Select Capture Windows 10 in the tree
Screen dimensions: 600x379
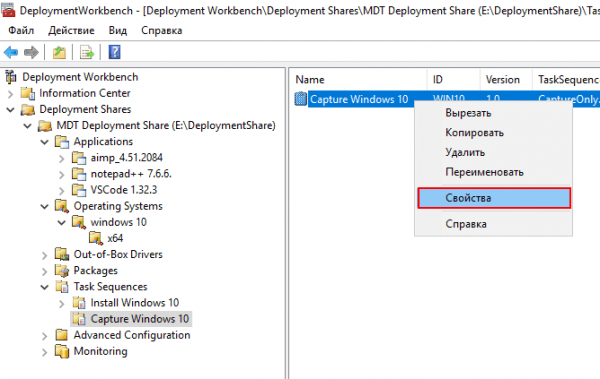(x=140, y=319)
